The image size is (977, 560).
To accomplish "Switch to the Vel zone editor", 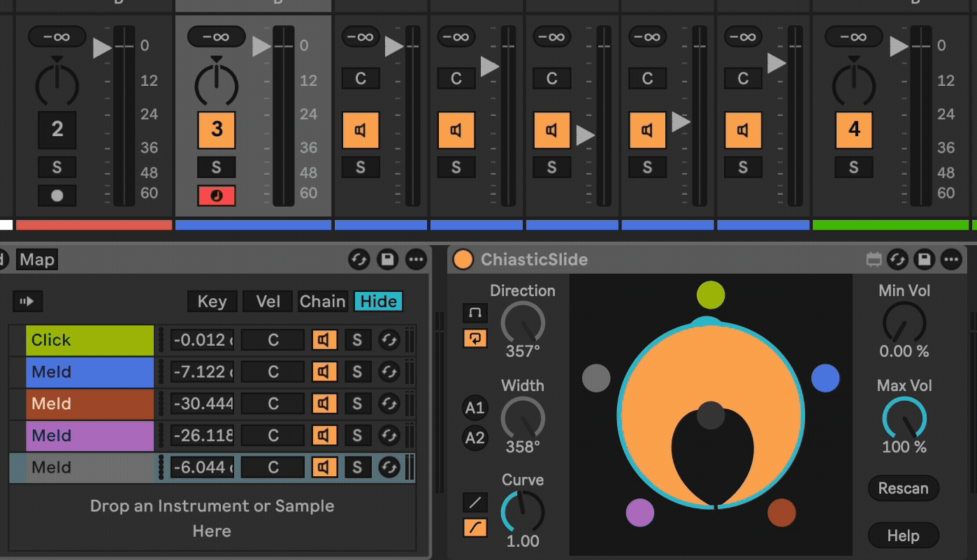I will coord(268,302).
